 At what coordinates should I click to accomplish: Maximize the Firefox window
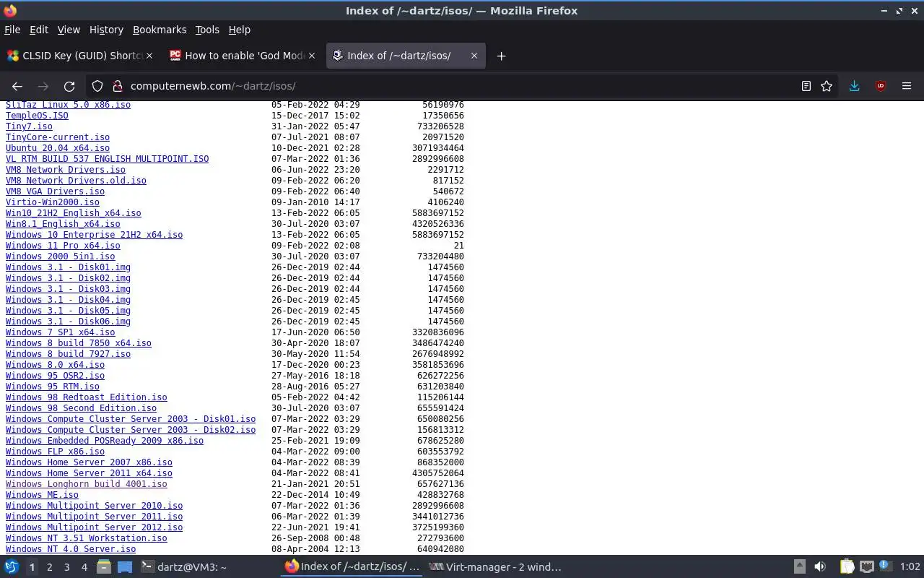pos(899,11)
